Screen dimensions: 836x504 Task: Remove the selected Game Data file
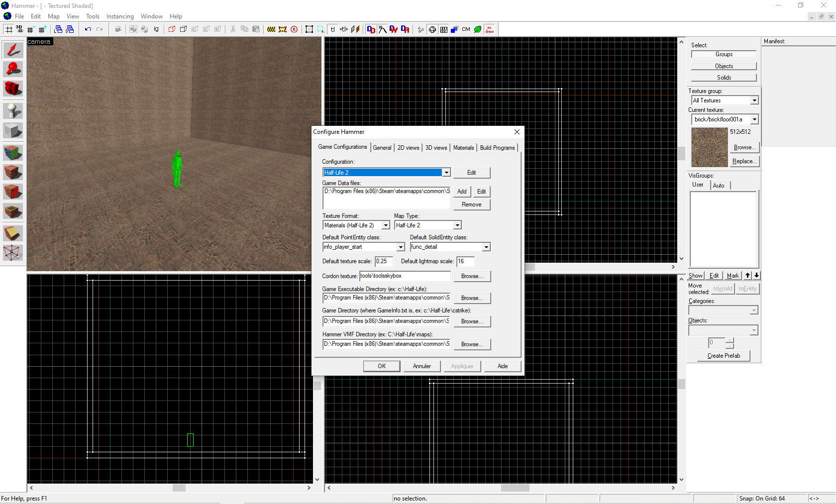pos(471,204)
